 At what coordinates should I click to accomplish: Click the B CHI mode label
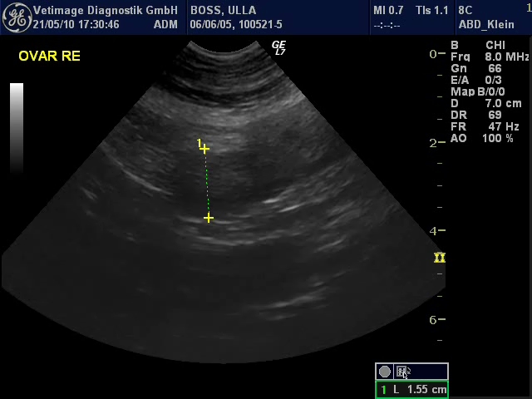click(478, 45)
